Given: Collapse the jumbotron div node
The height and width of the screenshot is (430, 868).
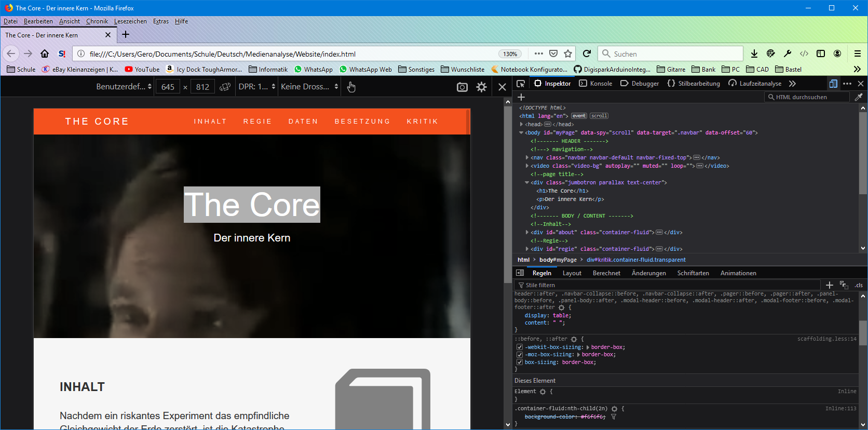Looking at the screenshot, I should [x=527, y=183].
